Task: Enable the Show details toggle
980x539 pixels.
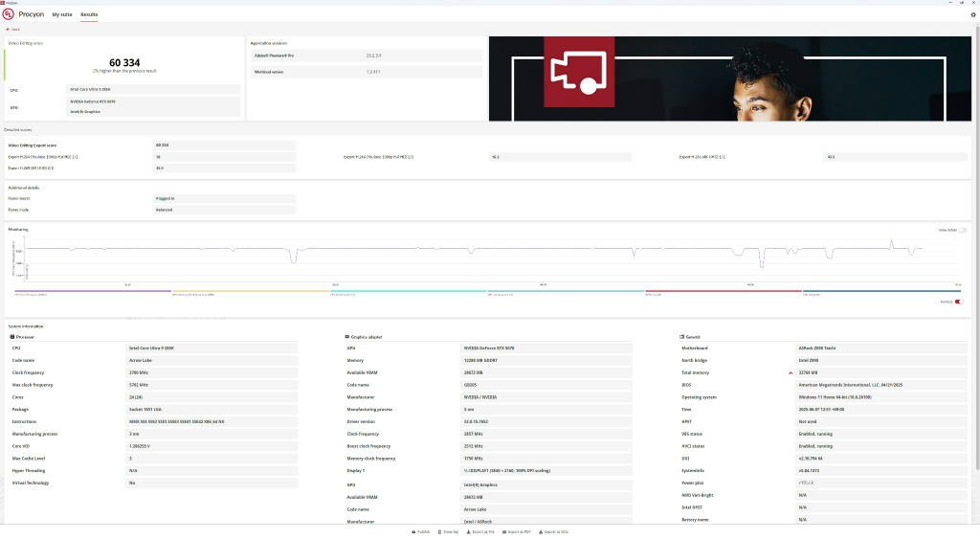Action: click(963, 230)
